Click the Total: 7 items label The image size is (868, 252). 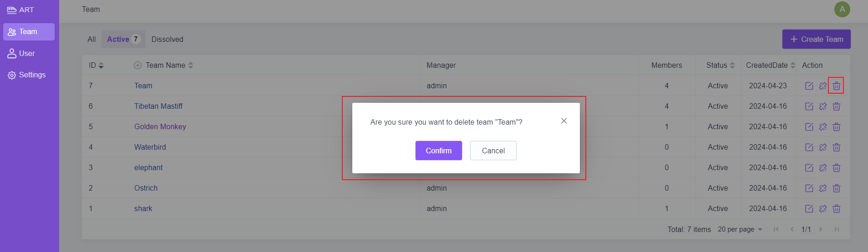tap(689, 230)
